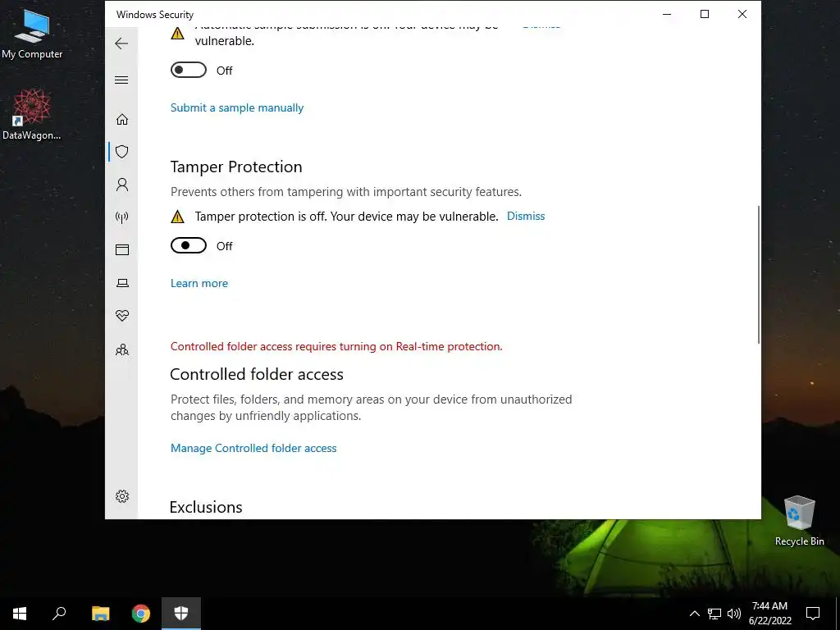Close the Windows Security window
The height and width of the screenshot is (630, 840).
pyautogui.click(x=742, y=15)
